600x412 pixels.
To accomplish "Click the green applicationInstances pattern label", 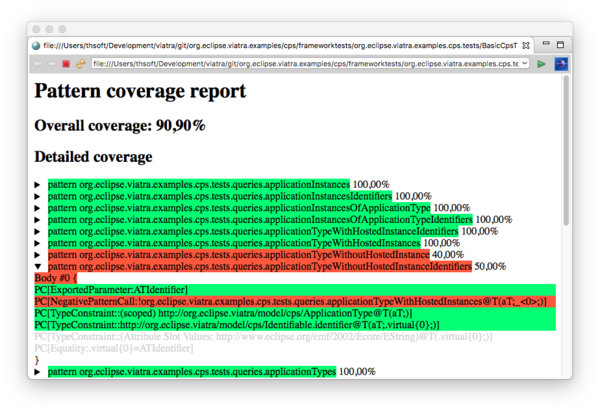I will [x=199, y=184].
